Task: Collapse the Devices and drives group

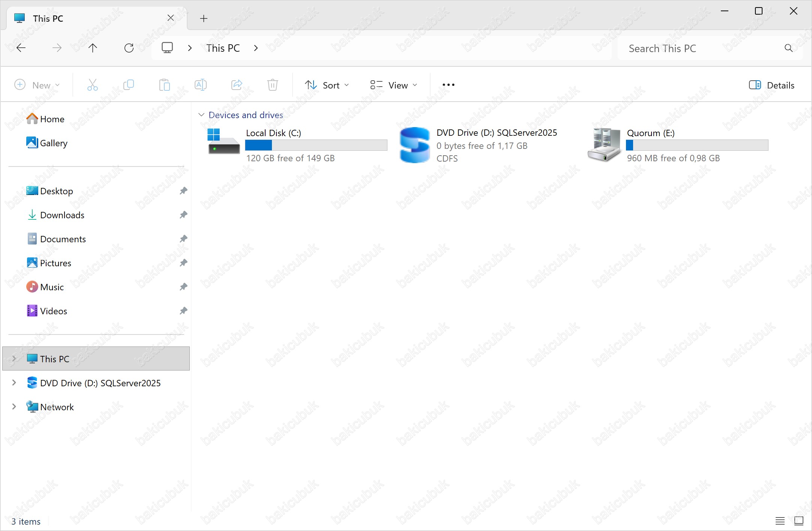Action: (x=201, y=115)
